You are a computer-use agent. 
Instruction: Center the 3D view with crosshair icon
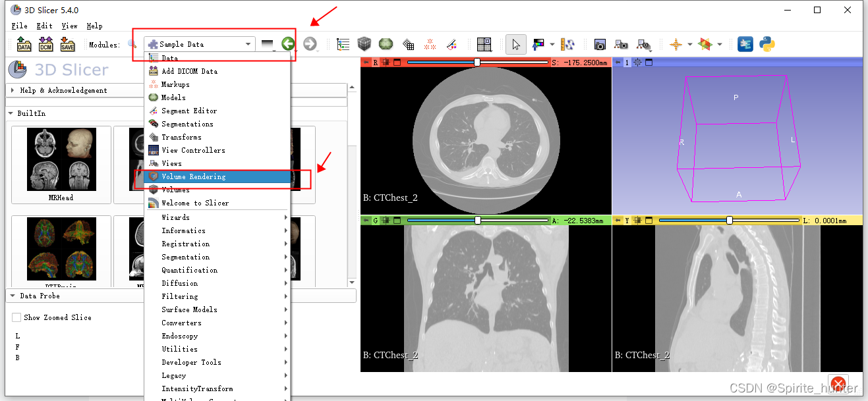coord(638,63)
